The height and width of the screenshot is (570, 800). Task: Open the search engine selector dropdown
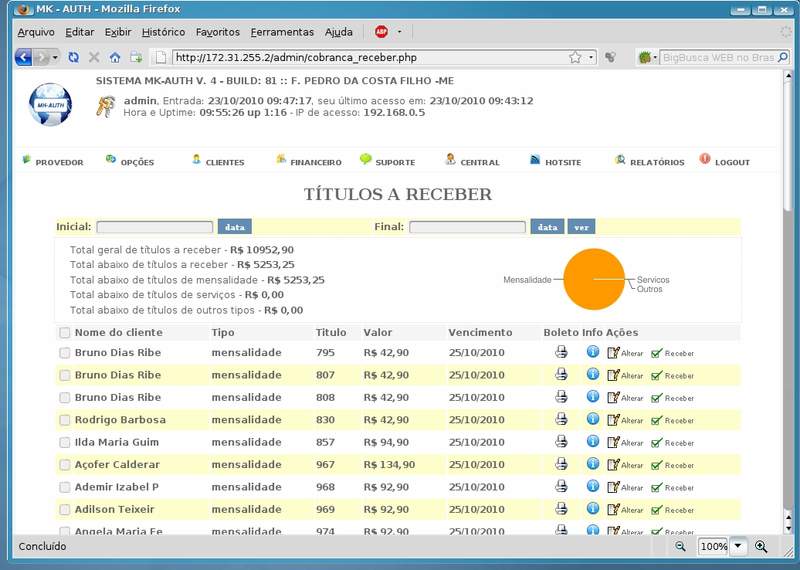coord(647,57)
